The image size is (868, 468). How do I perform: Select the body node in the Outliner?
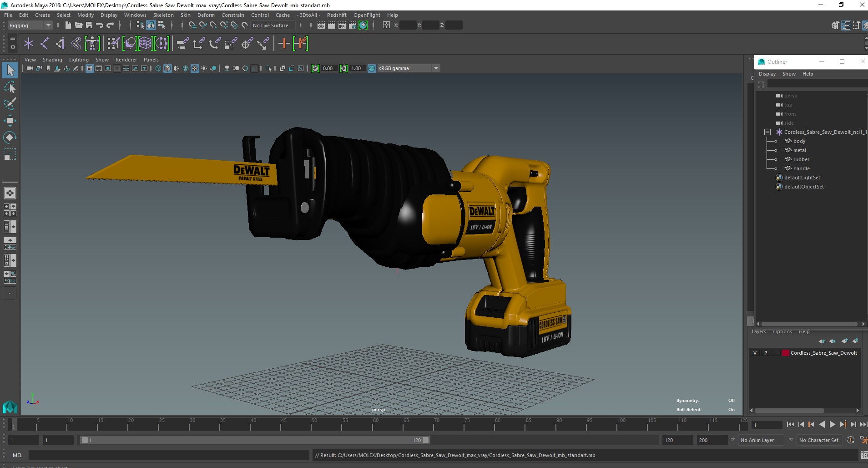pyautogui.click(x=799, y=141)
